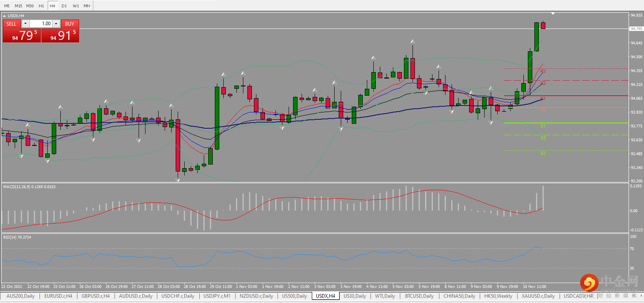This screenshot has width=644, height=303.
Task: Click the R2 pivot level label
Action: coord(543,83)
